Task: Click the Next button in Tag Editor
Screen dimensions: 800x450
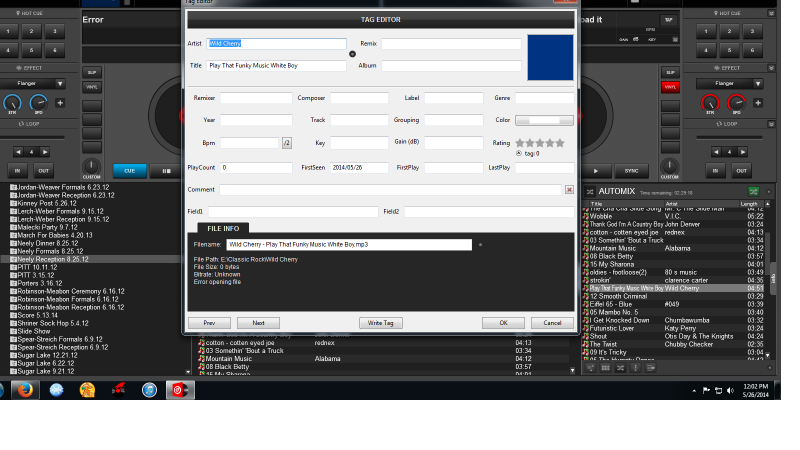Action: pyautogui.click(x=259, y=323)
